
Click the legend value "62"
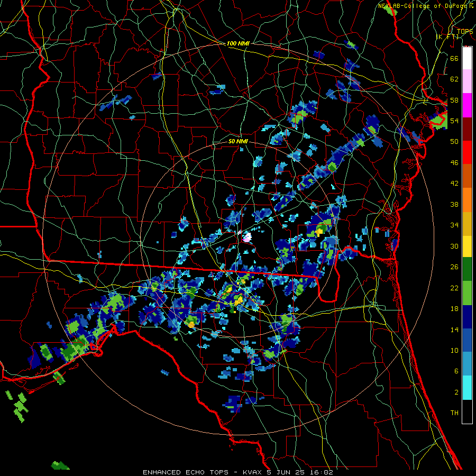click(454, 79)
